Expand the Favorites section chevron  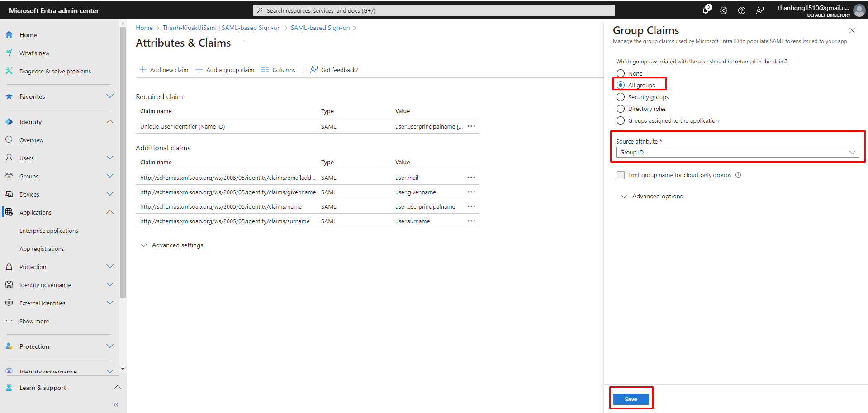(110, 96)
